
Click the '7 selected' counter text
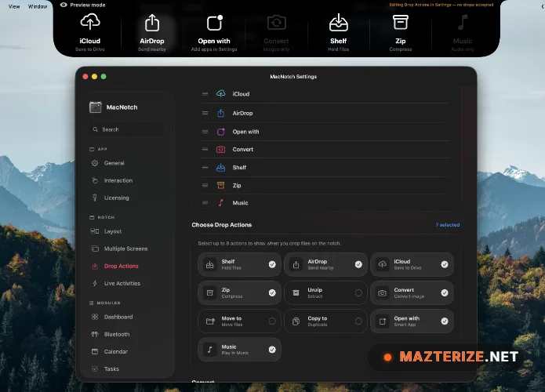[448, 225]
